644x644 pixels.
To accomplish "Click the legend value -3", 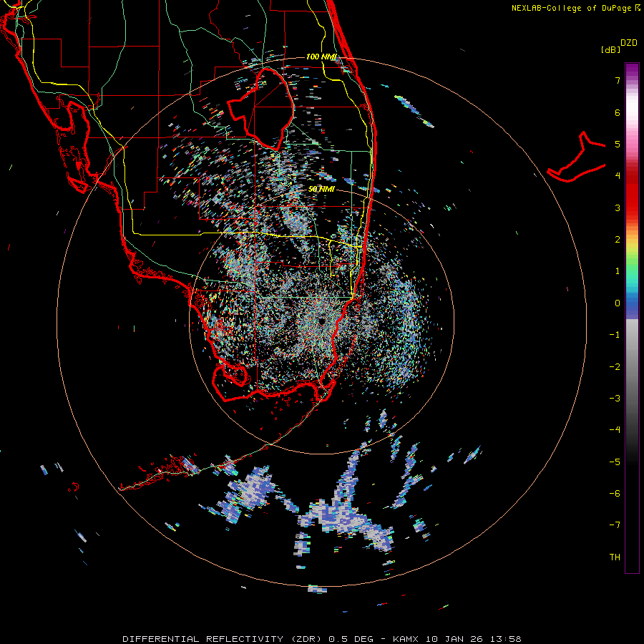I will (615, 398).
